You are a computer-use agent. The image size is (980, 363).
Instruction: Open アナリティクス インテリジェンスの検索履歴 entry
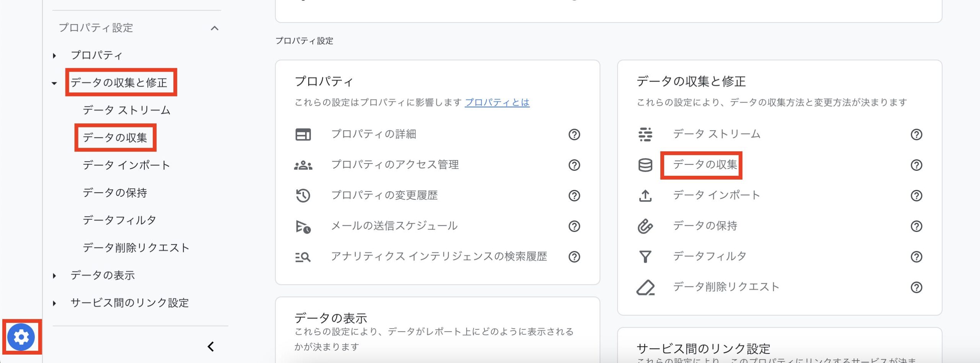439,257
